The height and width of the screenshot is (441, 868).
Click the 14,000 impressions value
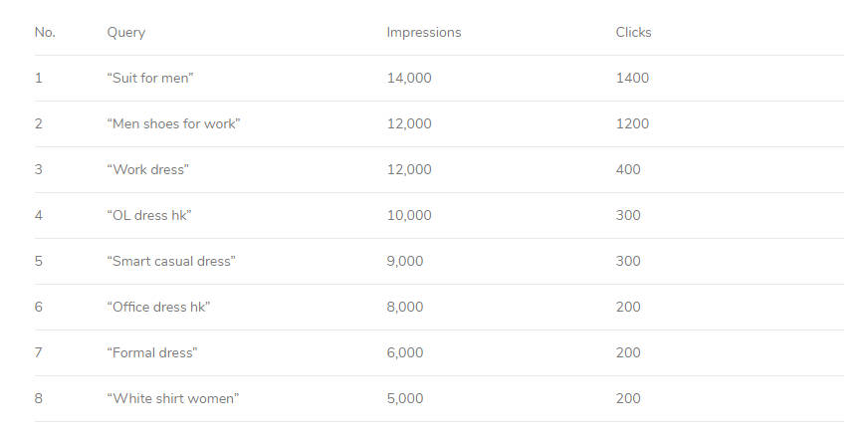tap(409, 78)
